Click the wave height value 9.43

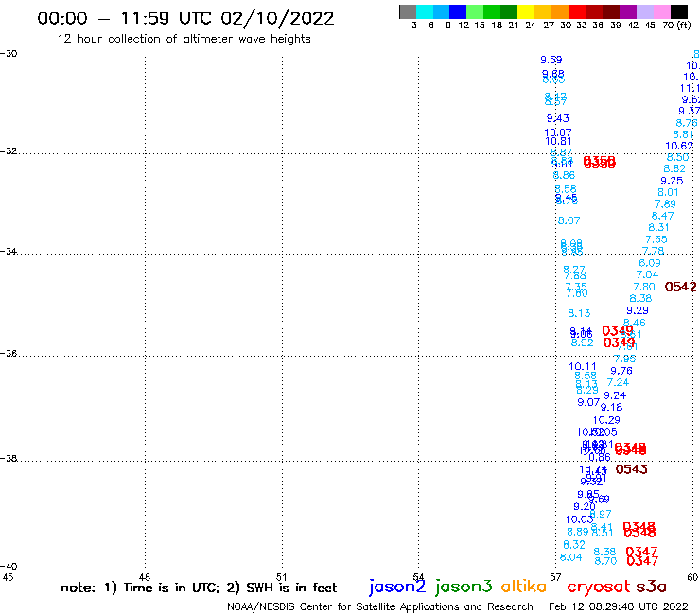(557, 118)
